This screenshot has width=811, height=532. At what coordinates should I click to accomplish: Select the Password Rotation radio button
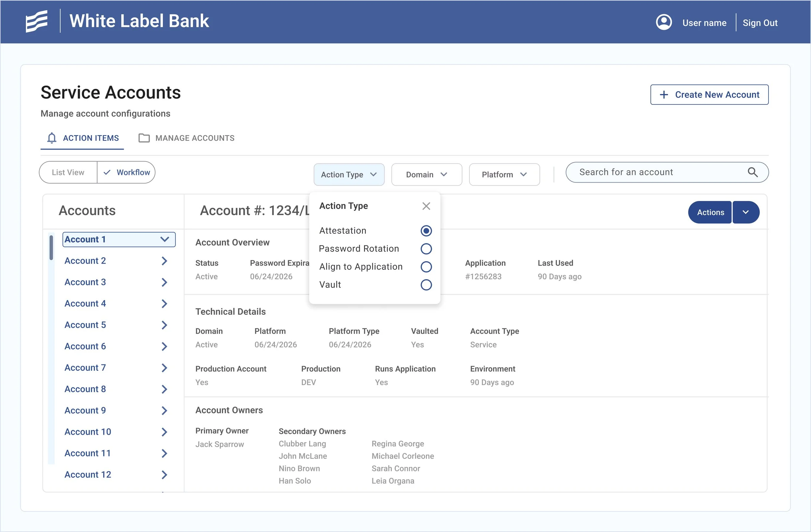(x=426, y=249)
